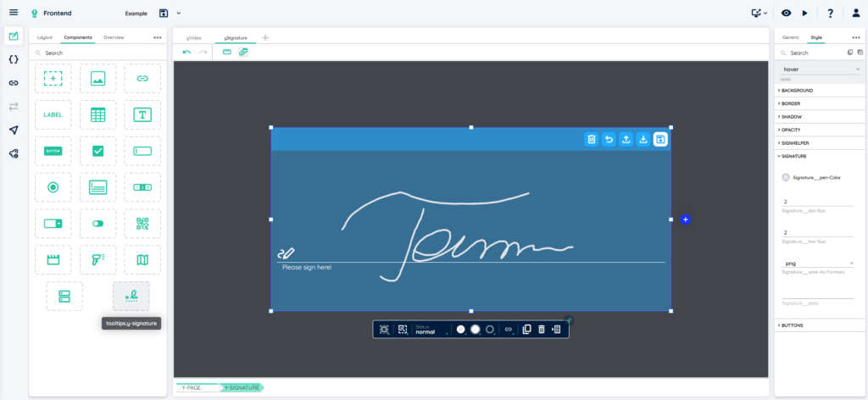868x400 pixels.
Task: Add the signature component
Action: (x=131, y=296)
